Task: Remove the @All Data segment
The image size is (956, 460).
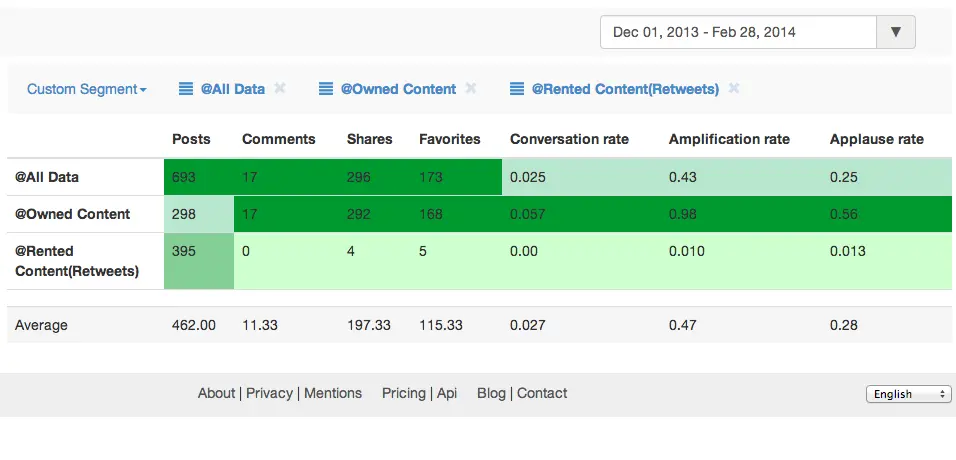Action: click(280, 88)
